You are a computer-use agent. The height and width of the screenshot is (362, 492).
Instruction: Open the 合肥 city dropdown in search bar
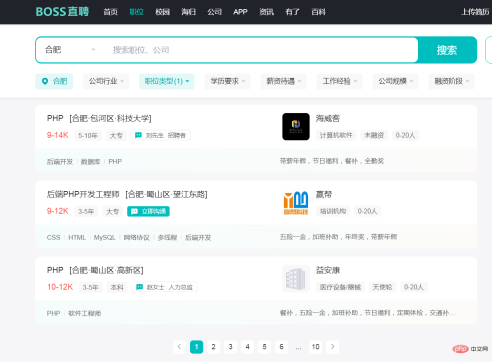pos(70,50)
